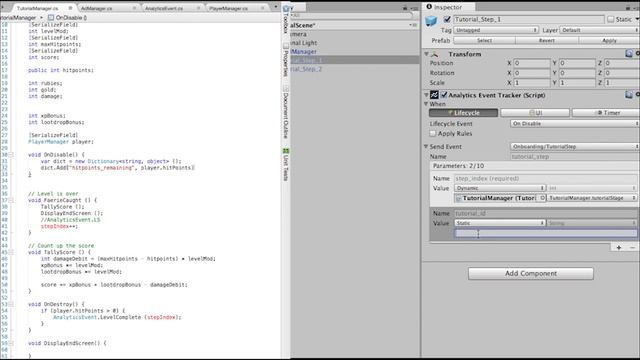The image size is (640, 360).
Task: Click the Transform component icon
Action: coord(435,54)
